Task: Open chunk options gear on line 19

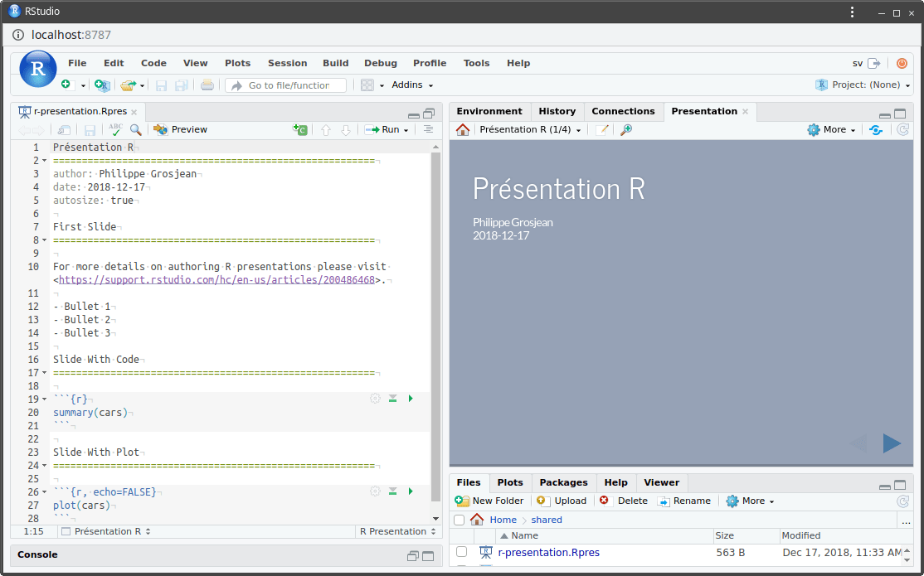Action: click(375, 399)
